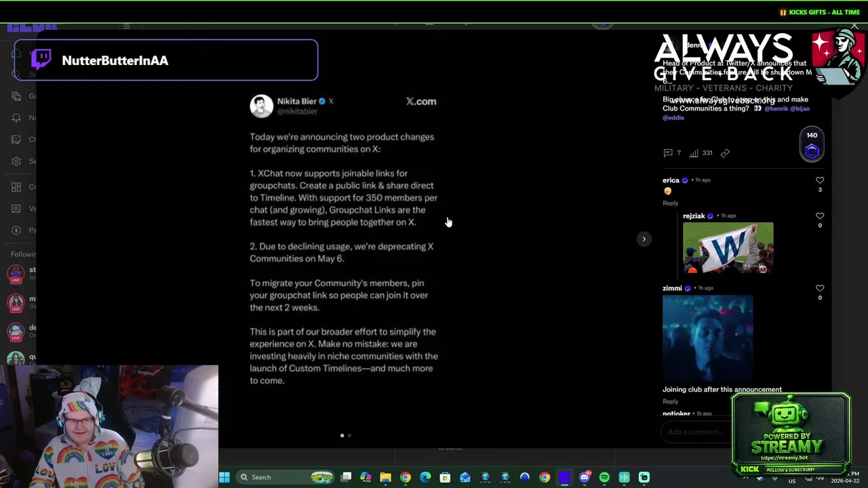Open @henrik mention link
This screenshot has width=868, height=488.
pos(776,108)
